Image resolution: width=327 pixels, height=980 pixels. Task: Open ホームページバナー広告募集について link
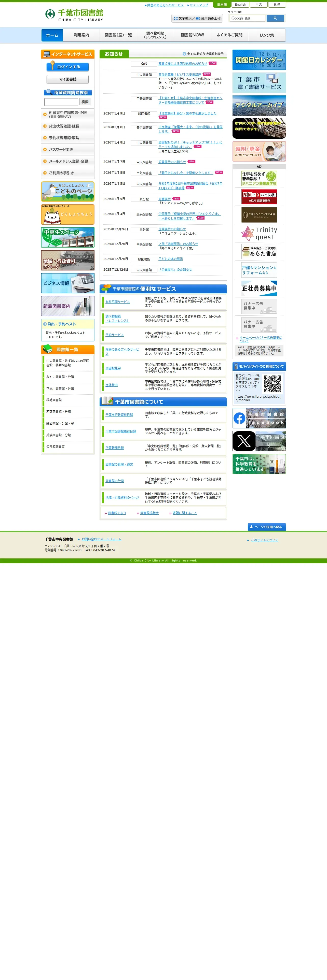(x=260, y=339)
